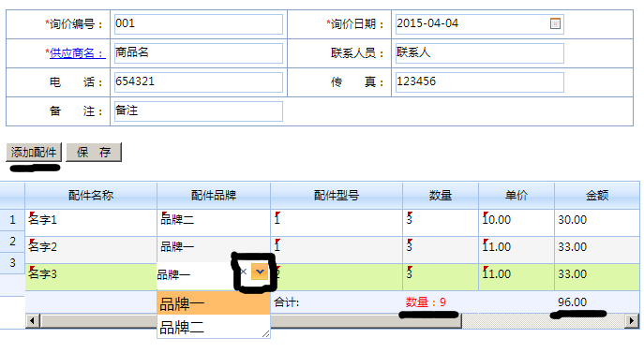Click the 配件品牌 column header

pos(214,196)
